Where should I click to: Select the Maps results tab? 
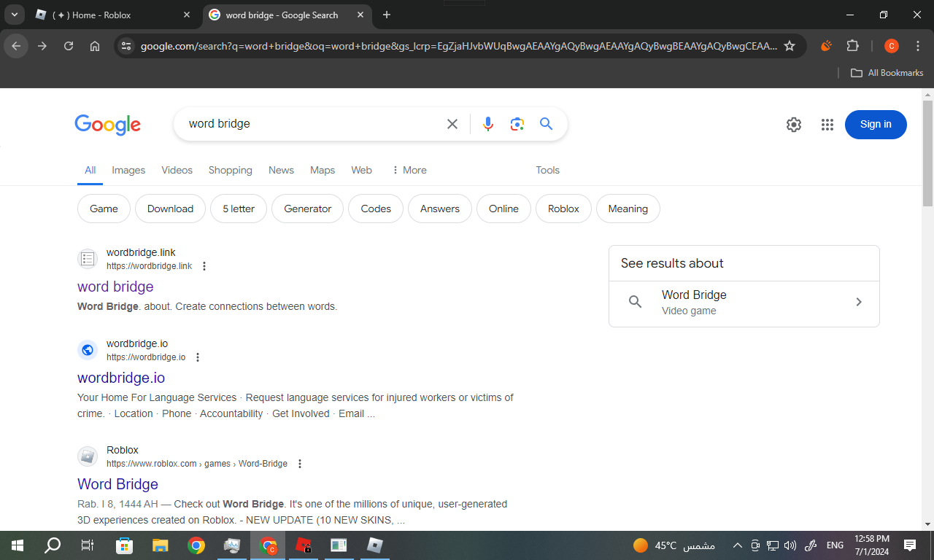(x=323, y=170)
